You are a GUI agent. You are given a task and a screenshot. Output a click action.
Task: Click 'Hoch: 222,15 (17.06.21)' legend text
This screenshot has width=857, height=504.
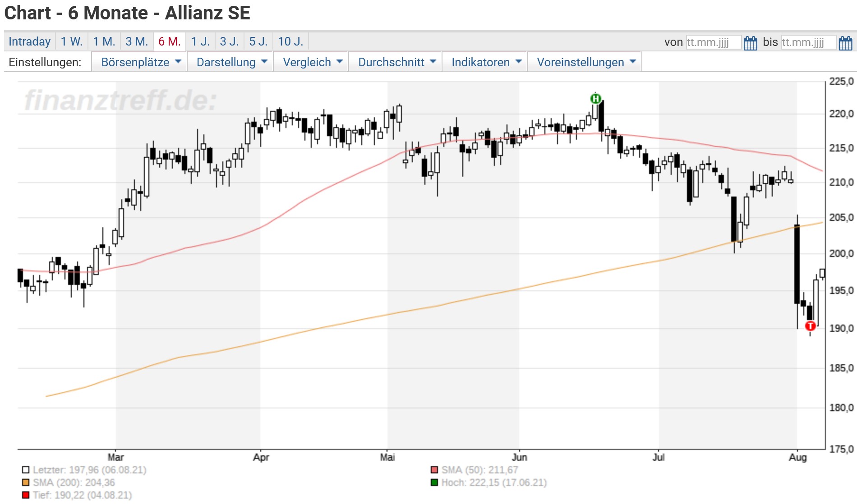[494, 482]
